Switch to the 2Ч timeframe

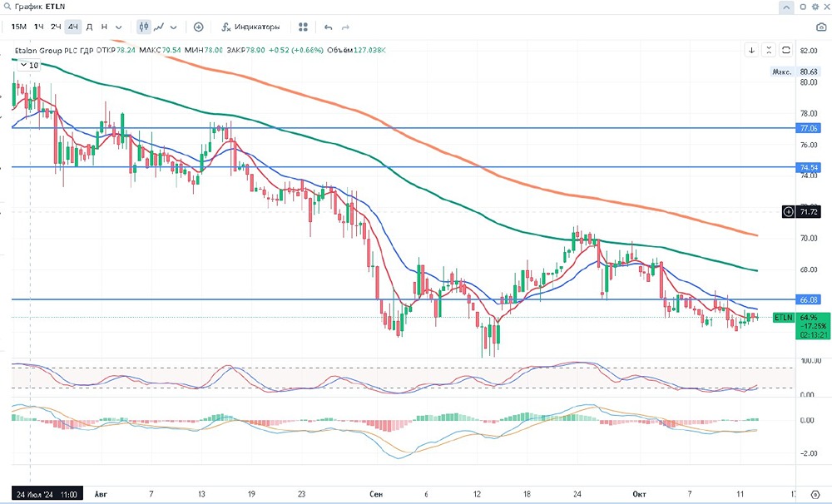pos(56,27)
